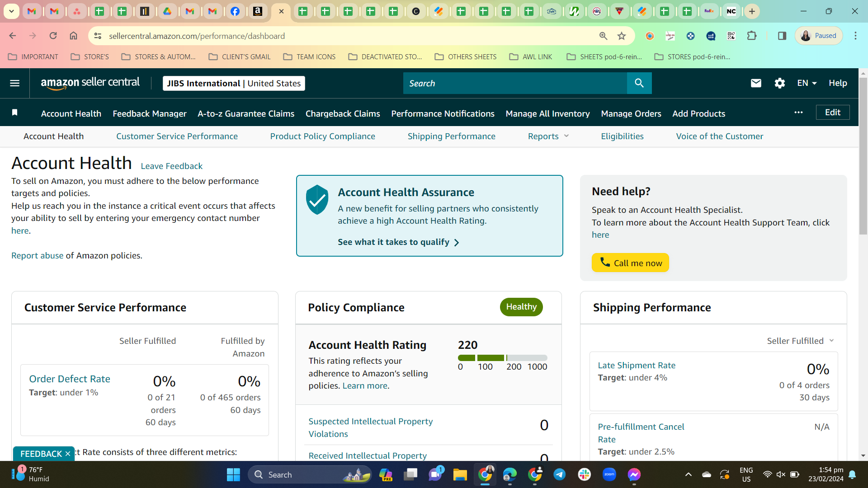Image resolution: width=868 pixels, height=488 pixels.
Task: Switch to the Shipping Performance tab
Action: point(452,136)
